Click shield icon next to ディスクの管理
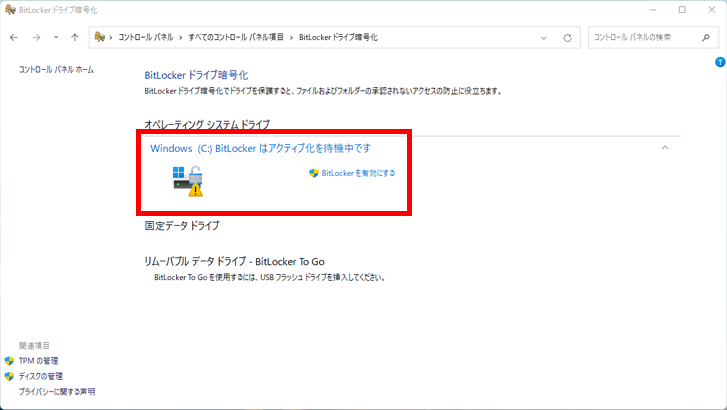The image size is (727, 410). coord(9,376)
